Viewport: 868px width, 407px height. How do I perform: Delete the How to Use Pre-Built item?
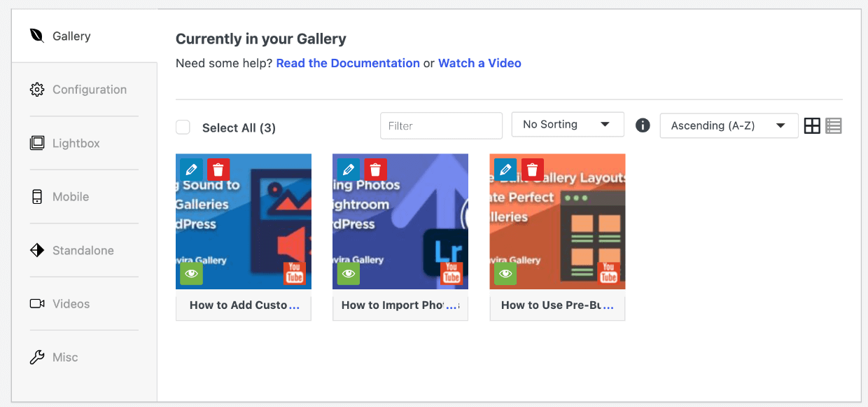[x=532, y=170]
